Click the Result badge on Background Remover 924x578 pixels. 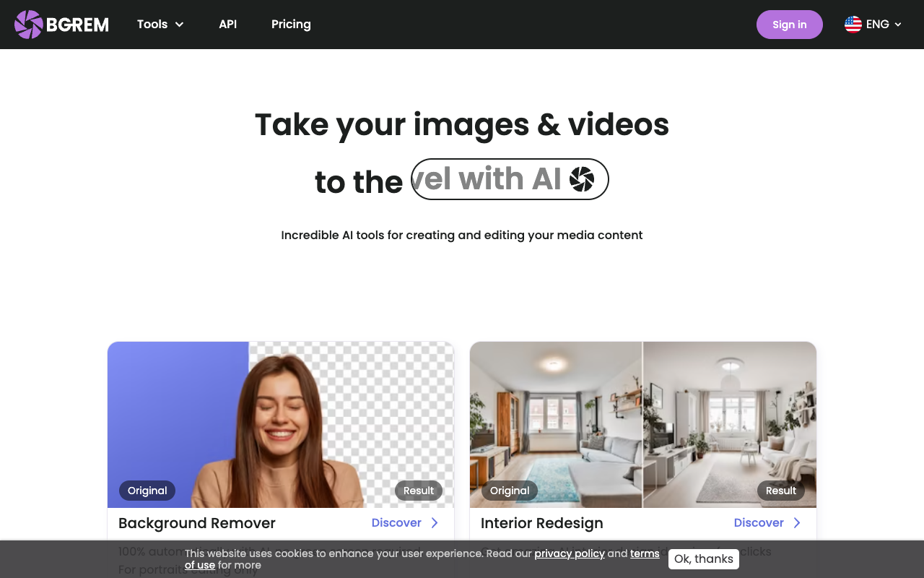click(x=419, y=491)
